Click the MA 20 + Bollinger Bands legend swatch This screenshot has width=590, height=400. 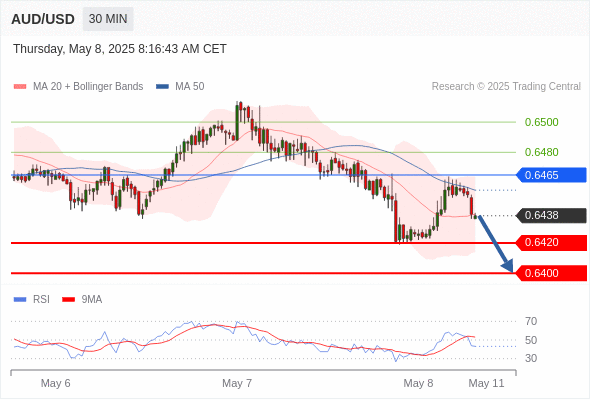click(x=20, y=87)
